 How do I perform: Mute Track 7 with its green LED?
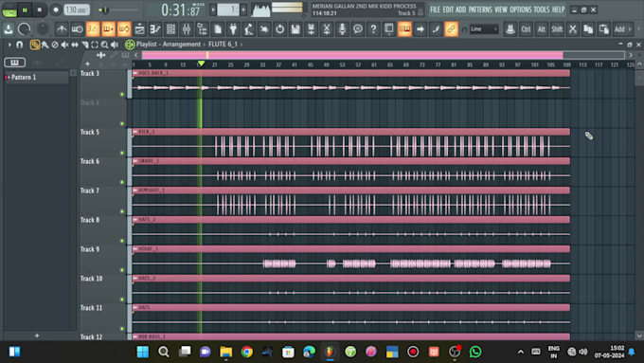pyautogui.click(x=122, y=211)
